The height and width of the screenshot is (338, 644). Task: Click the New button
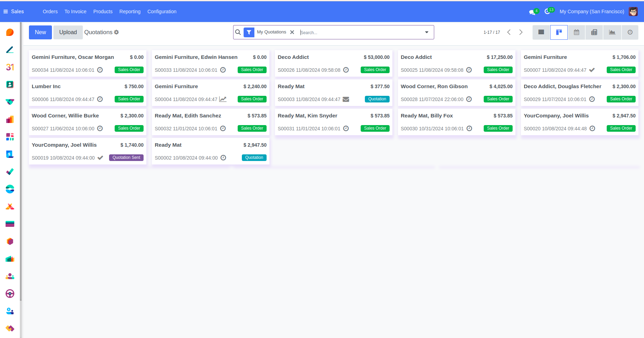coord(40,32)
